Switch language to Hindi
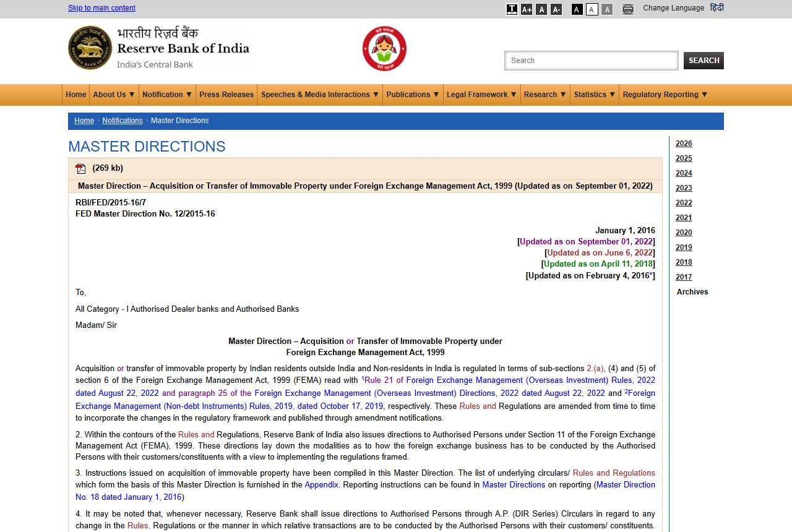Image resolution: width=792 pixels, height=532 pixels. [x=717, y=8]
